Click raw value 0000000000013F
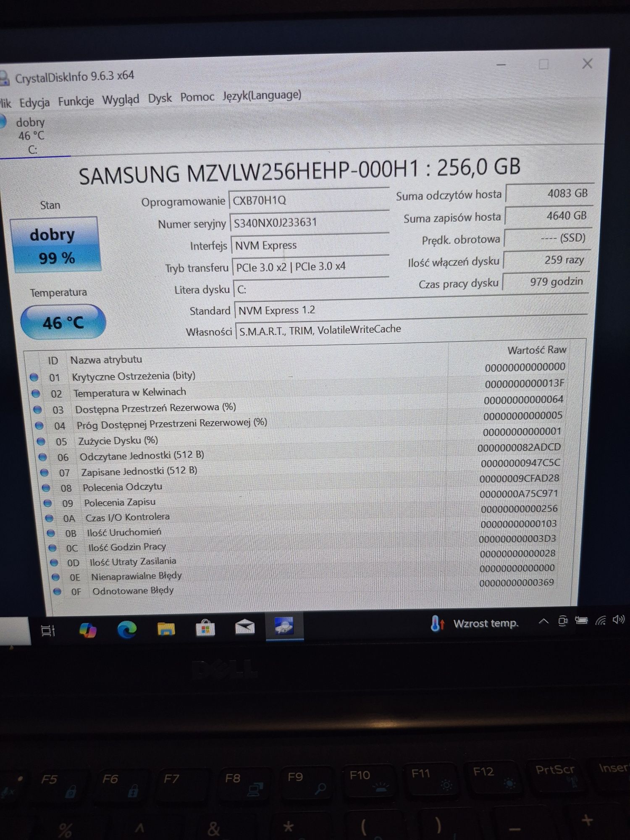 525,383
